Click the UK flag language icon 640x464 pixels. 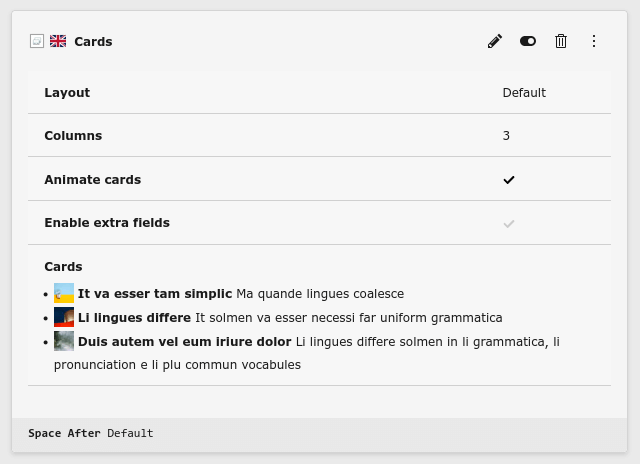[58, 41]
